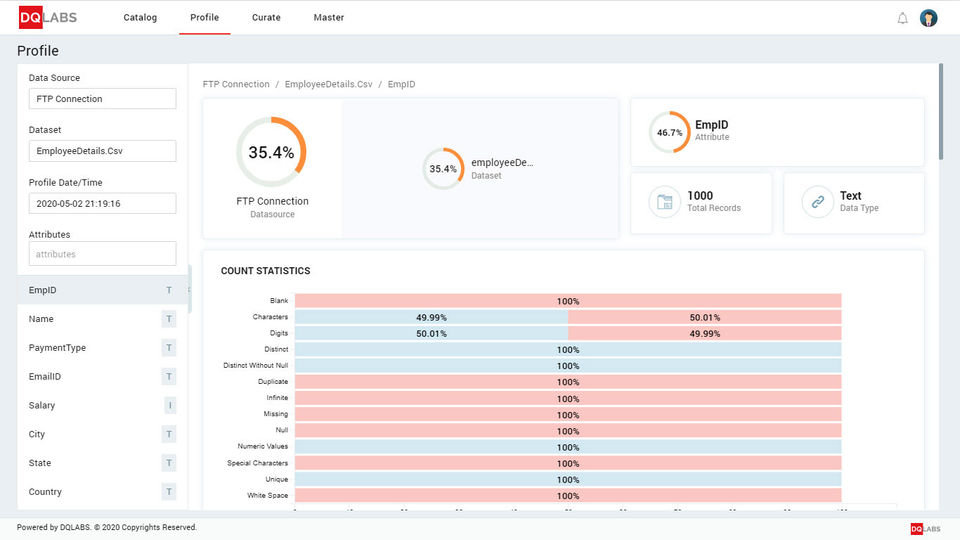Click the EmployeeDetails.Csv breadcrumb link
Viewport: 960px width, 540px height.
(328, 84)
